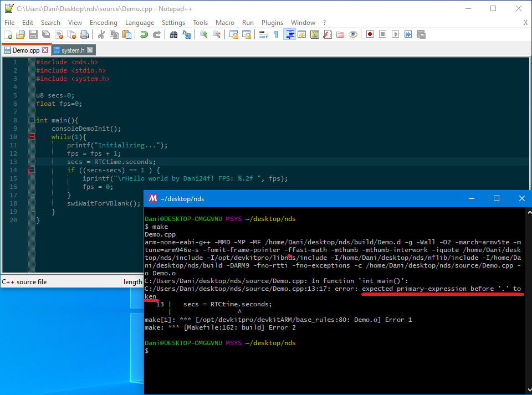Open the Tools menu
Image resolution: width=532 pixels, height=395 pixels.
[x=200, y=22]
